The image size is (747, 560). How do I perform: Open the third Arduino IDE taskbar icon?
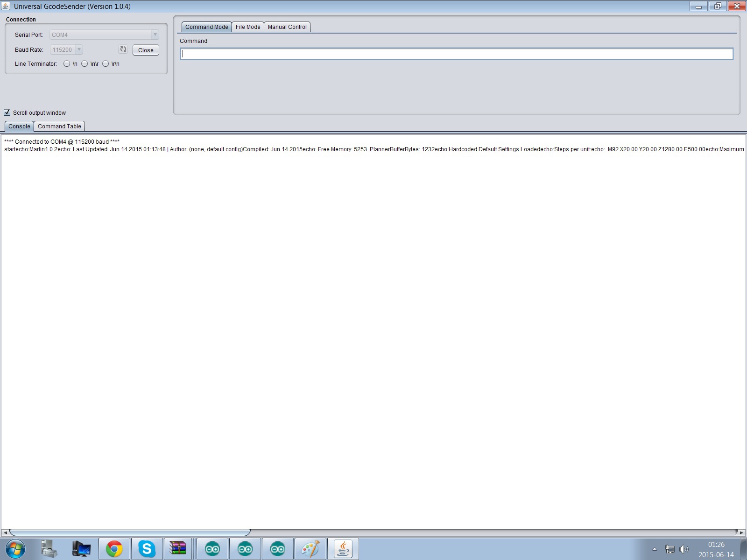pos(278,549)
